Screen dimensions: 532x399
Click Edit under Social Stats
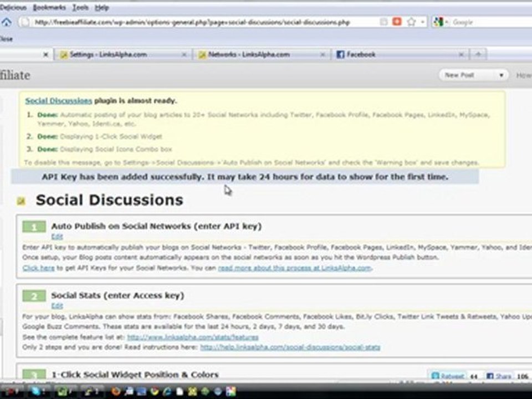click(x=57, y=306)
